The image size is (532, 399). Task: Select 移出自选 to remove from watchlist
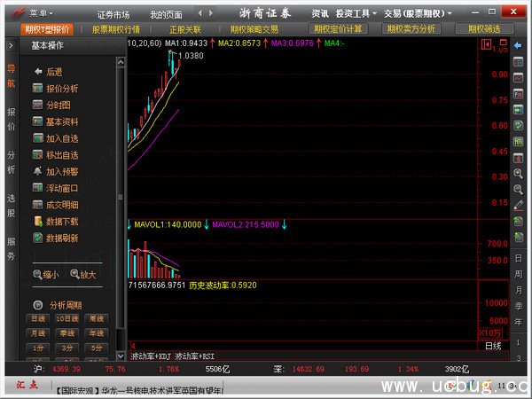[x=55, y=155]
